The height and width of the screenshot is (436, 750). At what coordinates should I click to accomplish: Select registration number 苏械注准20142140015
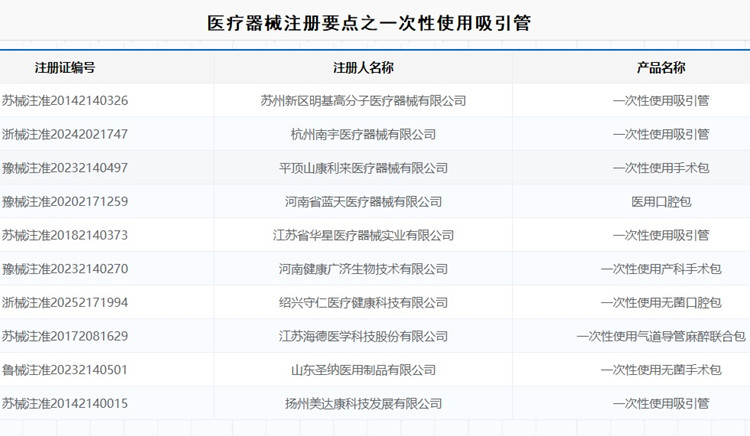(x=65, y=403)
